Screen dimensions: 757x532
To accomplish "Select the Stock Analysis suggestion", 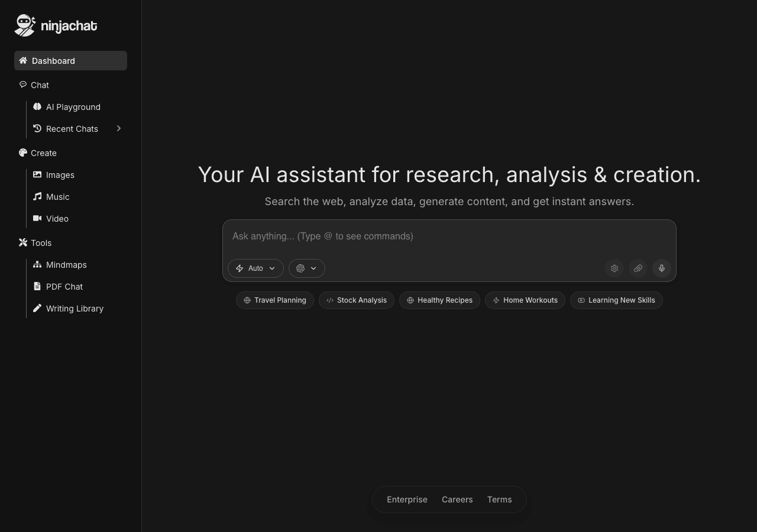I will [x=357, y=300].
